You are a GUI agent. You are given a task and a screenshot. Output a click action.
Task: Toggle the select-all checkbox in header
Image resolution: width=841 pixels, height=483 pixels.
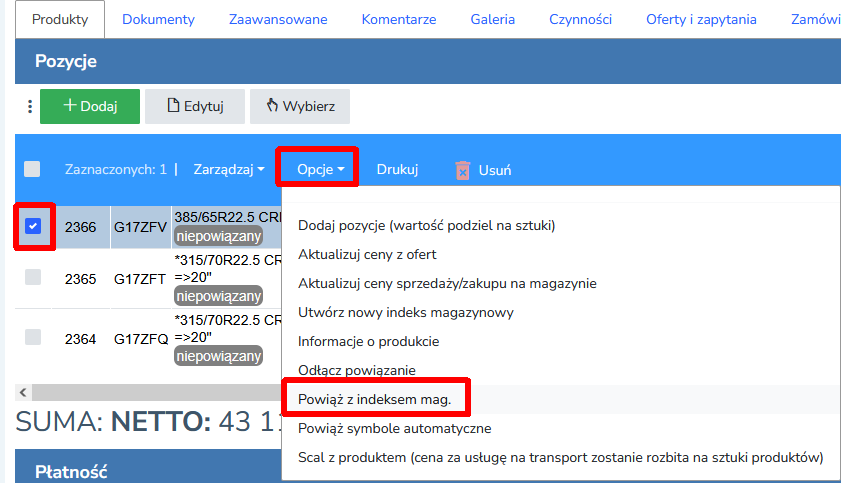(32, 169)
